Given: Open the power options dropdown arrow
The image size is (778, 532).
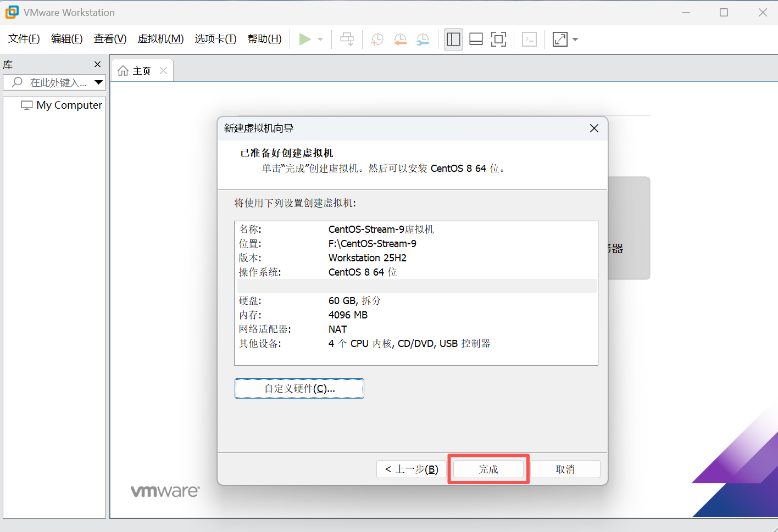Looking at the screenshot, I should point(320,40).
